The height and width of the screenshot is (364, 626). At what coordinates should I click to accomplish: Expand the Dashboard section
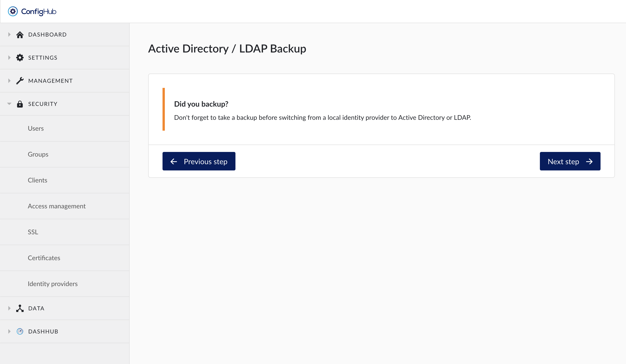[9, 34]
